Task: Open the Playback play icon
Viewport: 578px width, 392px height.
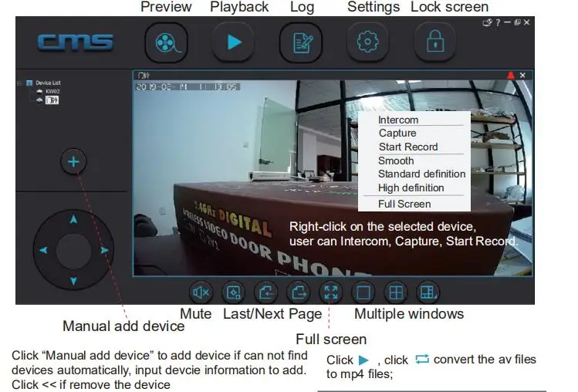Action: coord(234,42)
